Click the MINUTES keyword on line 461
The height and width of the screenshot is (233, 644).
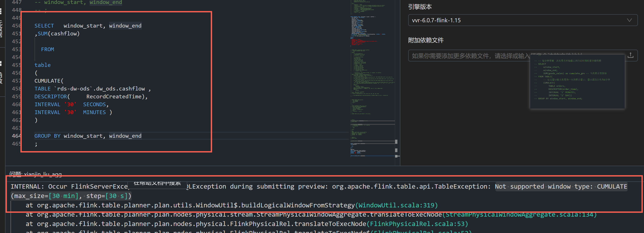94,112
